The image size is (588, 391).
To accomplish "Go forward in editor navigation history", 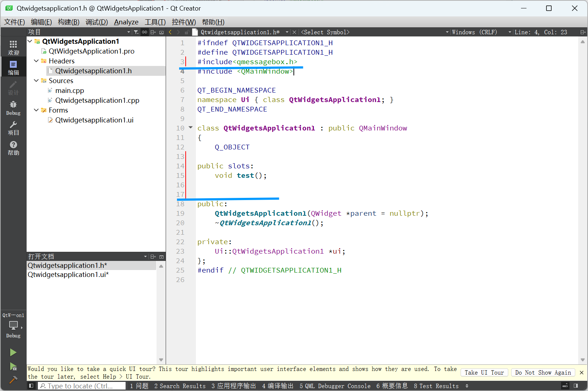I will pos(178,32).
